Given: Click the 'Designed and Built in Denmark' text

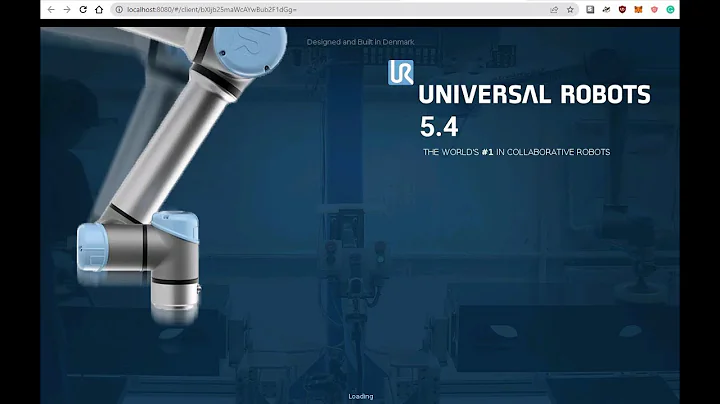Looking at the screenshot, I should click(360, 42).
